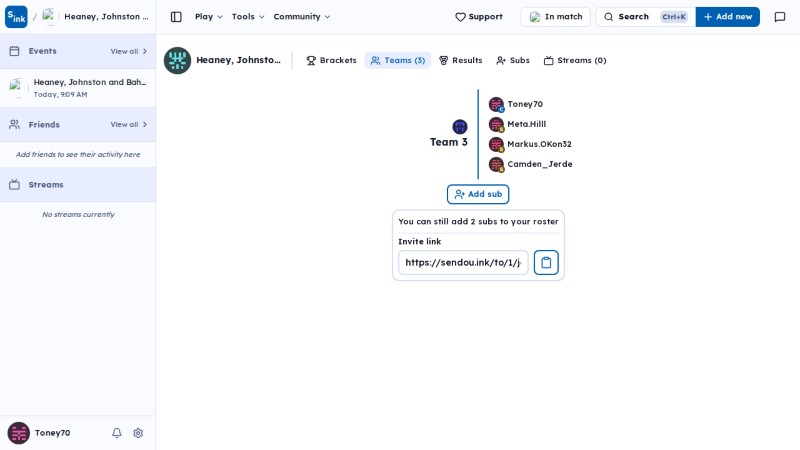Click Team 3 name

click(x=448, y=142)
